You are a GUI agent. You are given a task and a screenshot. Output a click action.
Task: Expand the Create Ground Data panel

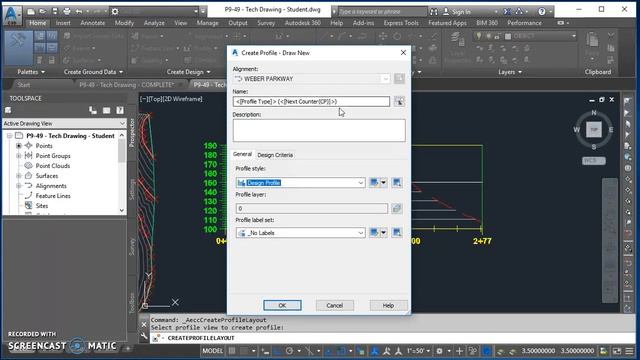pos(93,72)
